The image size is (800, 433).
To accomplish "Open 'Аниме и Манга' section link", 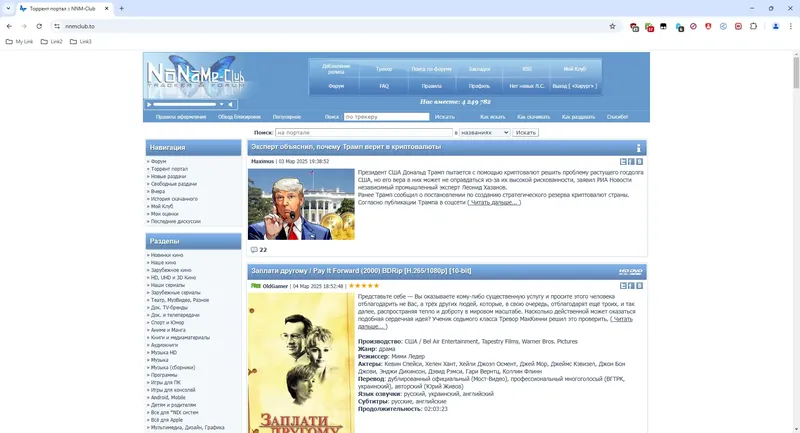I will tap(168, 330).
